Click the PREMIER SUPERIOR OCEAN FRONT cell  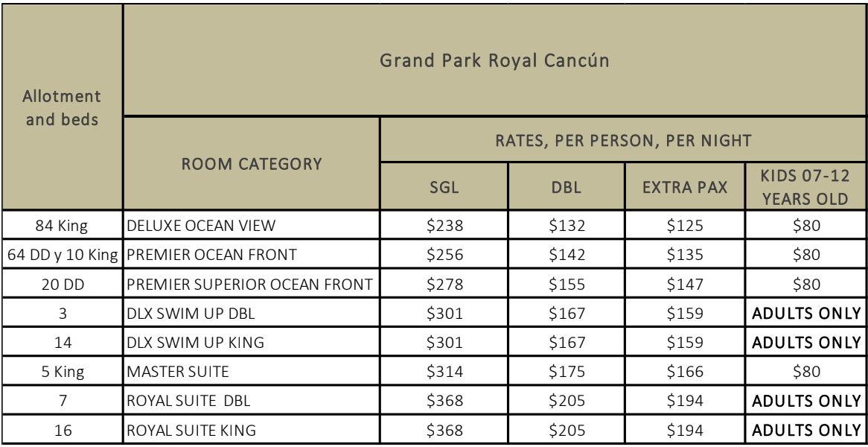(252, 284)
